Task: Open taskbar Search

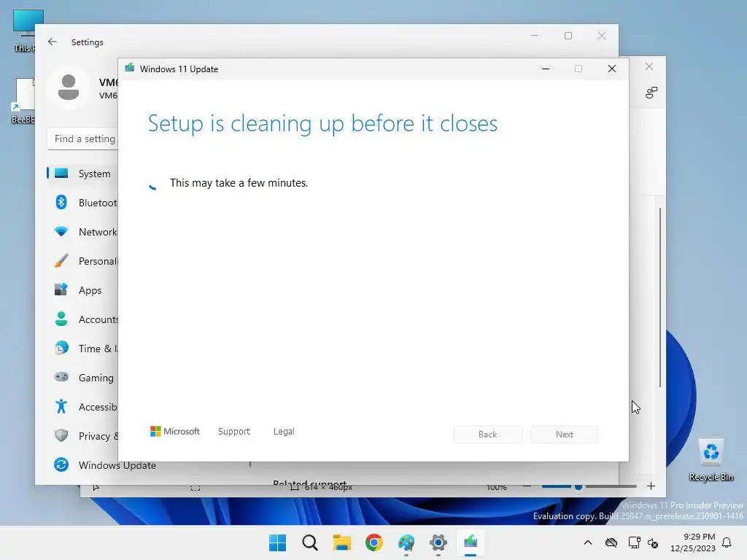Action: coord(309,542)
